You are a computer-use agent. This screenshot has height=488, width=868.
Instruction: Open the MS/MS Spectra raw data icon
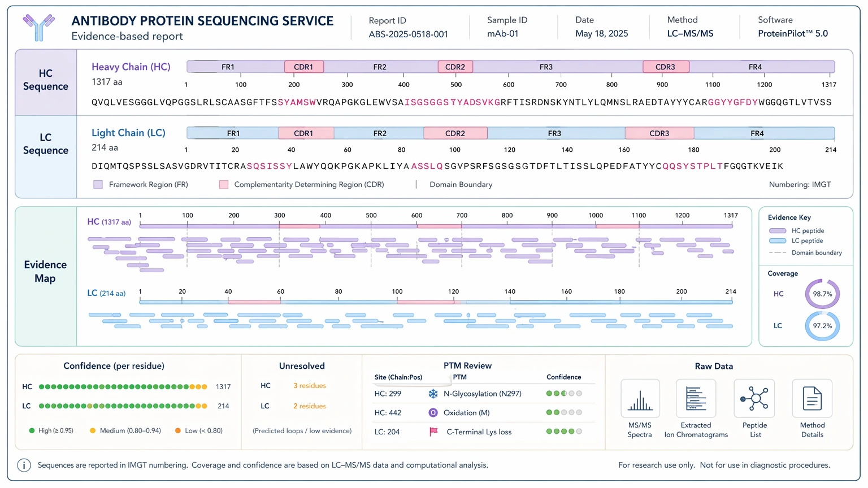coord(640,398)
